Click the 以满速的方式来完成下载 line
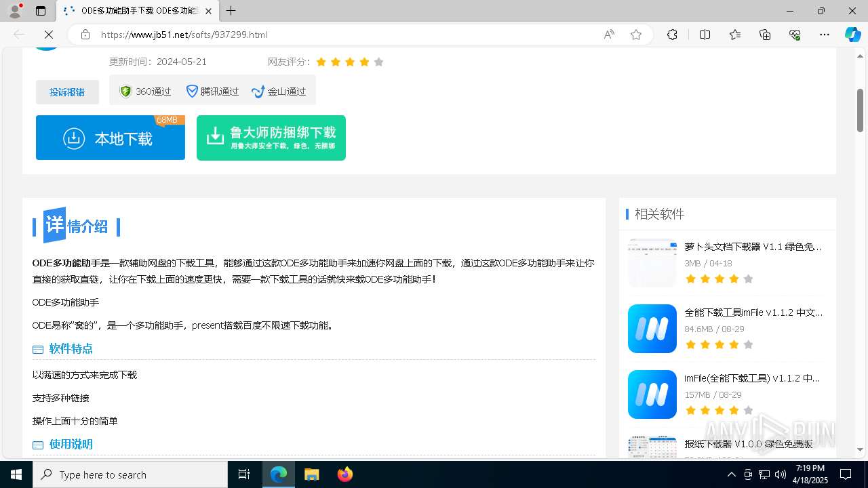This screenshot has height=488, width=868. pyautogui.click(x=85, y=375)
